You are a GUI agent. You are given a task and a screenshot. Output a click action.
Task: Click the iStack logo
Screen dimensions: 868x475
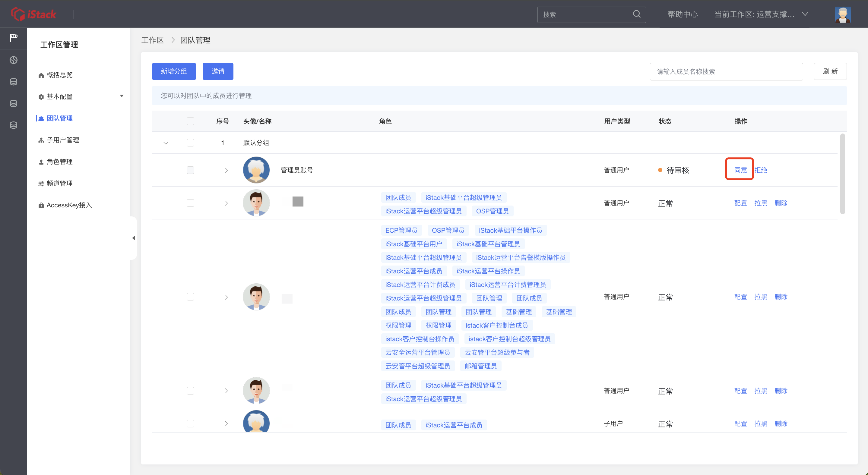pos(33,14)
